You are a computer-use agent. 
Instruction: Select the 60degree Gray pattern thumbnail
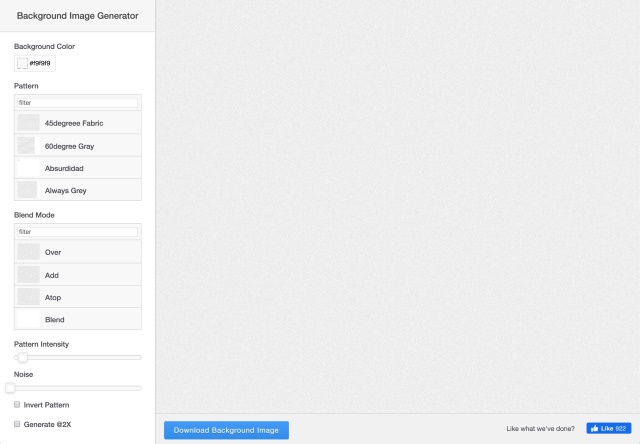pos(28,146)
